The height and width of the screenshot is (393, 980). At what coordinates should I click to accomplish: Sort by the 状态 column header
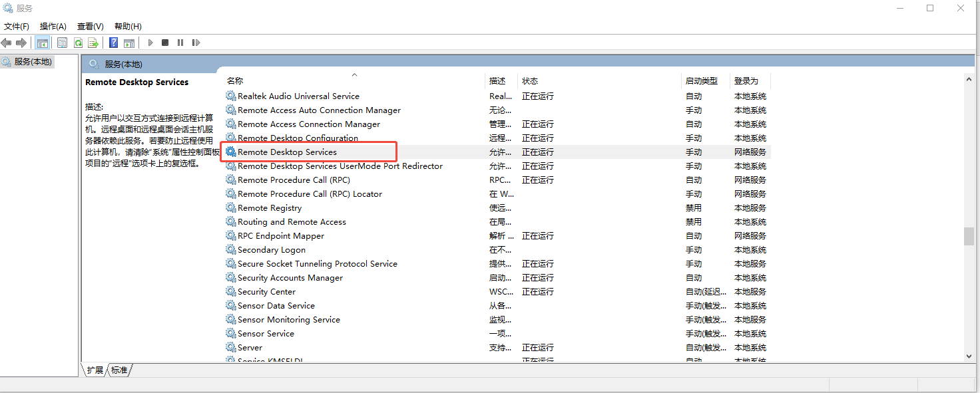pos(600,80)
